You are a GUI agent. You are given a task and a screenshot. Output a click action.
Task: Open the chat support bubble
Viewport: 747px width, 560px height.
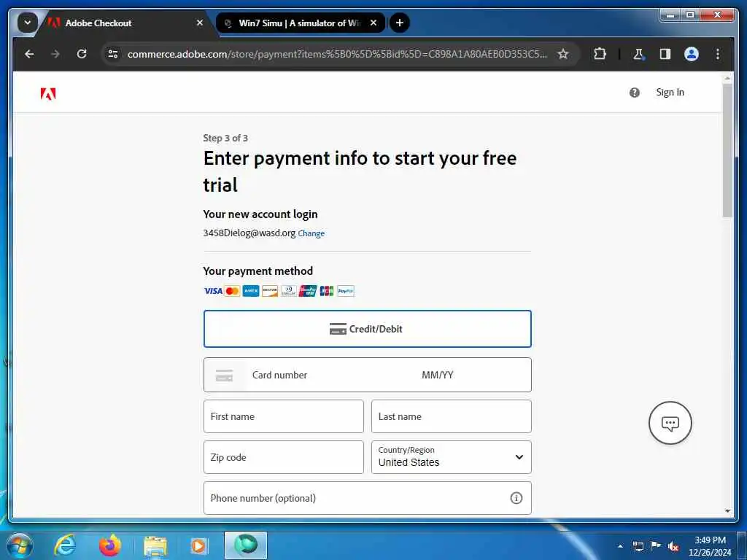pos(670,423)
